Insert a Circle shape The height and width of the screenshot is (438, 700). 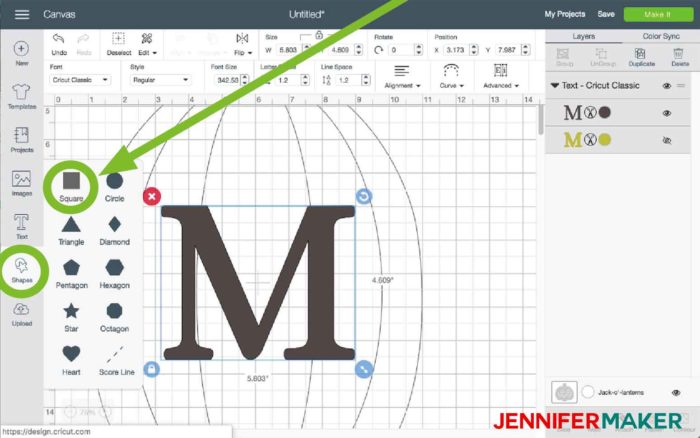click(x=114, y=187)
